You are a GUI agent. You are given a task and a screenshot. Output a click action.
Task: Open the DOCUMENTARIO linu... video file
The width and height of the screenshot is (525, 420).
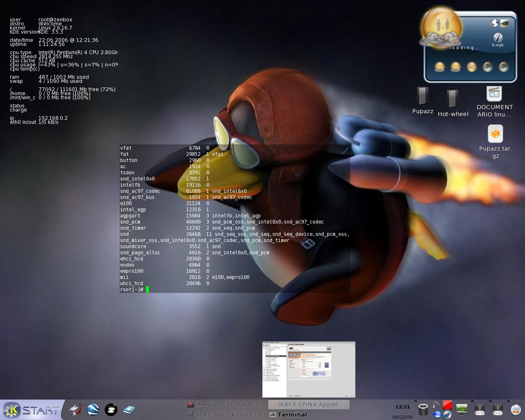click(495, 102)
